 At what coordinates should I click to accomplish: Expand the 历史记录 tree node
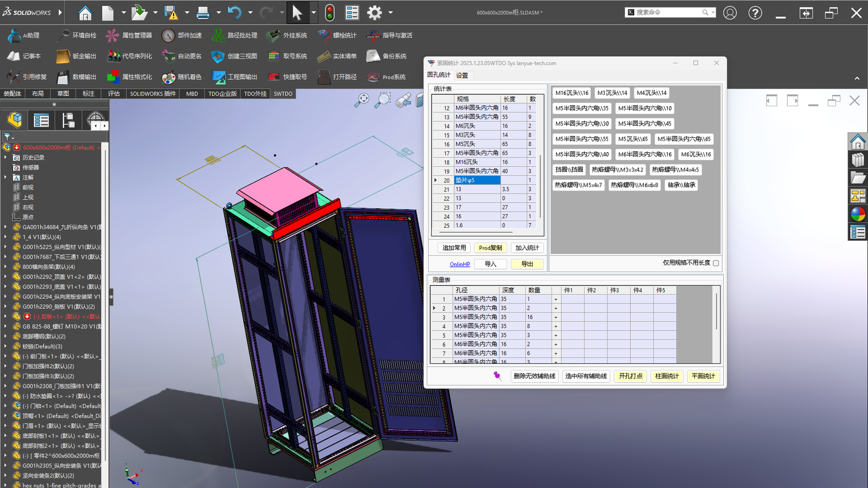[5, 158]
